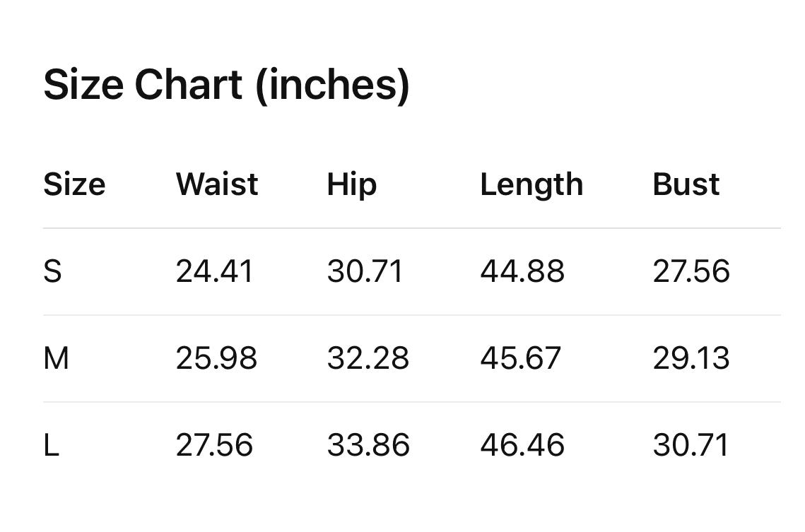805x532 pixels.
Task: Select the small hip value 30.71
Action: (x=365, y=271)
